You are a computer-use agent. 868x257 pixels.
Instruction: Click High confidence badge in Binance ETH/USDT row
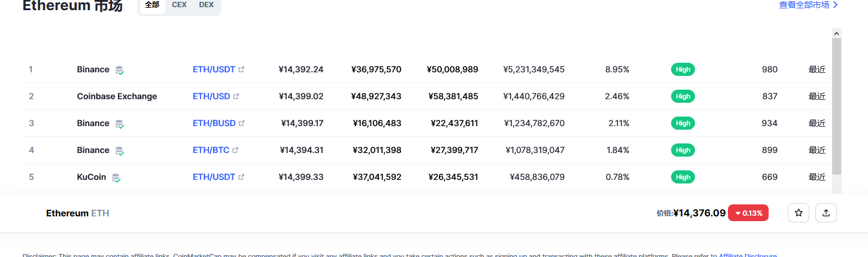pyautogui.click(x=683, y=69)
